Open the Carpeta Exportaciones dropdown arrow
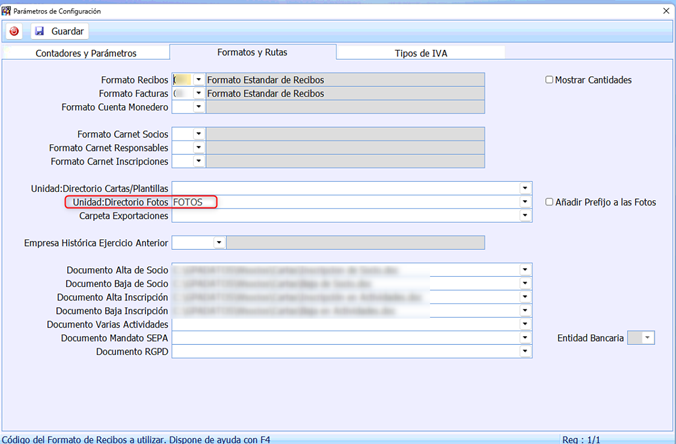 (525, 216)
